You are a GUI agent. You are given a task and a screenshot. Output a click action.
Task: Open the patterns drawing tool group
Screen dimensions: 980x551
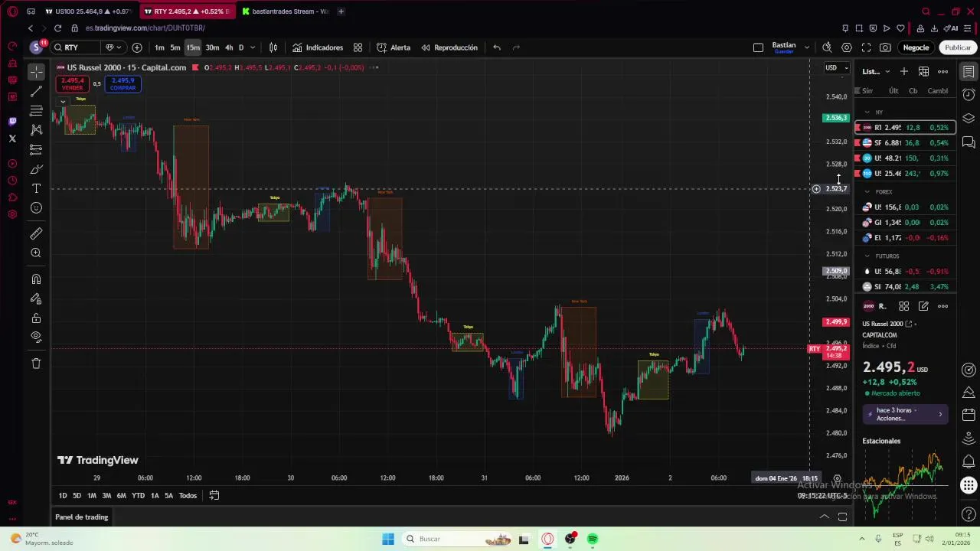pos(36,130)
